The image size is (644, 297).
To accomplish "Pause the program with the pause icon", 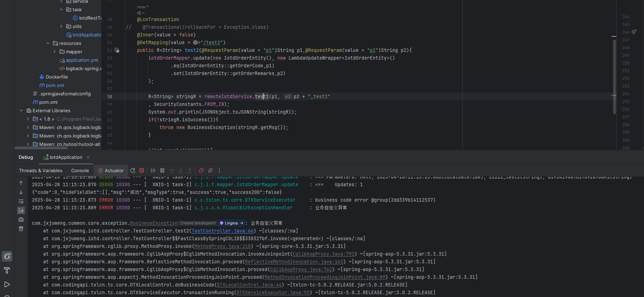I will coord(162,170).
